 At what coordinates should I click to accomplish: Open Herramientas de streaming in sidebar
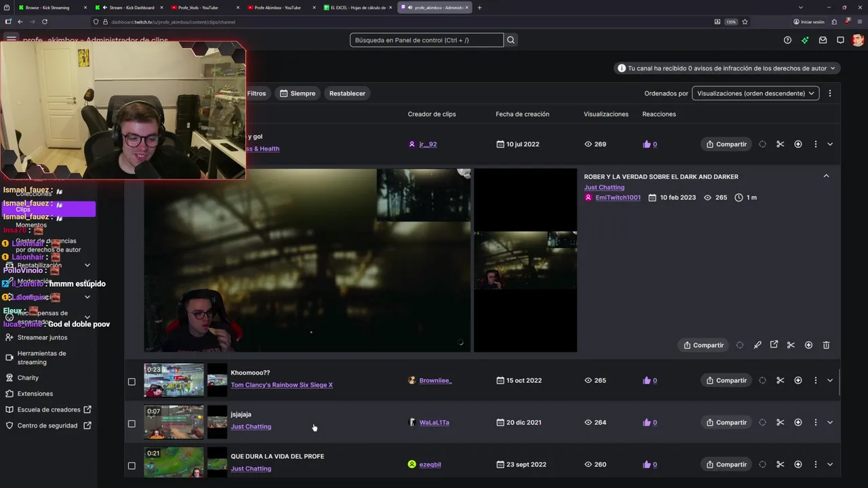41,357
